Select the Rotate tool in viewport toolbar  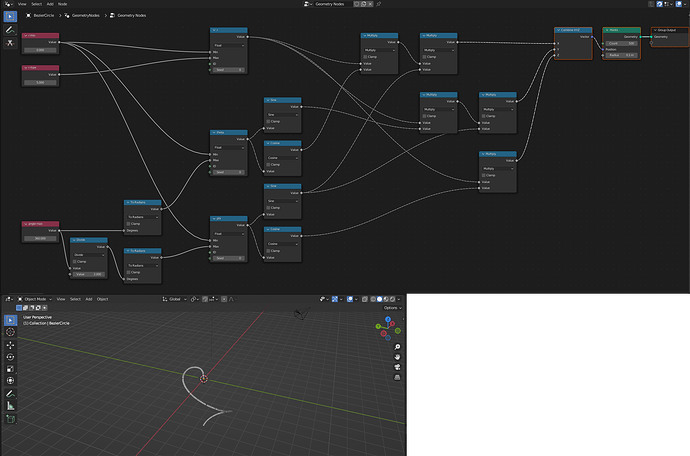pyautogui.click(x=11, y=357)
